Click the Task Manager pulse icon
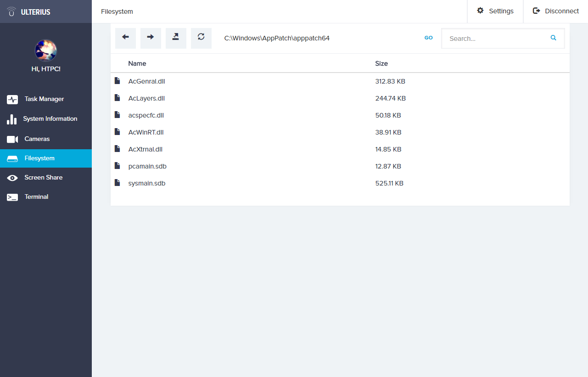The image size is (588, 377). coord(12,99)
